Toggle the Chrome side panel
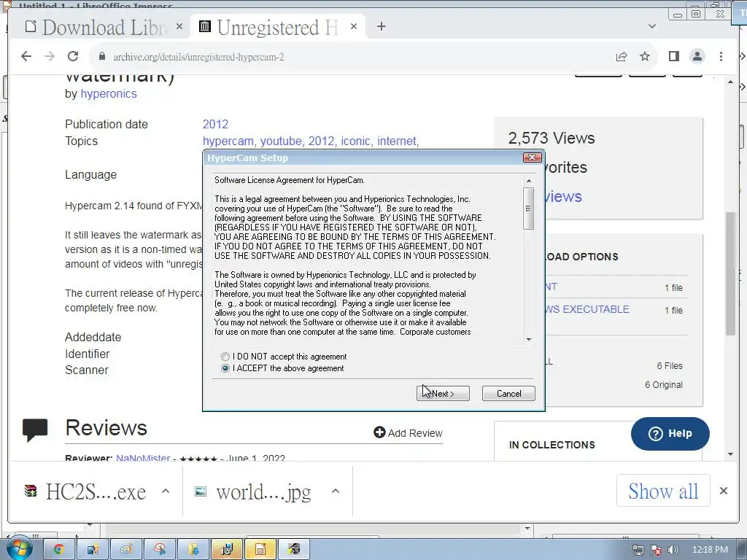The width and height of the screenshot is (747, 560). pos(673,56)
